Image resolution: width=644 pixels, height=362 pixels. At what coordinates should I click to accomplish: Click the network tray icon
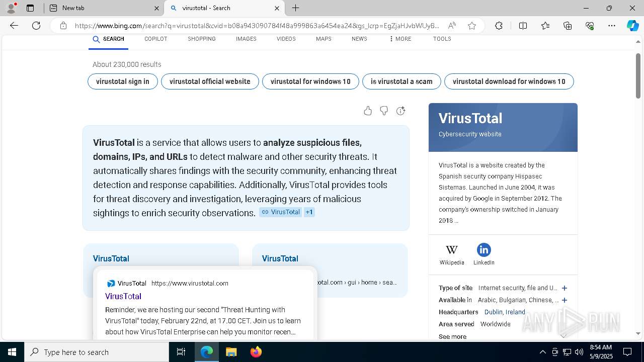pos(567,352)
